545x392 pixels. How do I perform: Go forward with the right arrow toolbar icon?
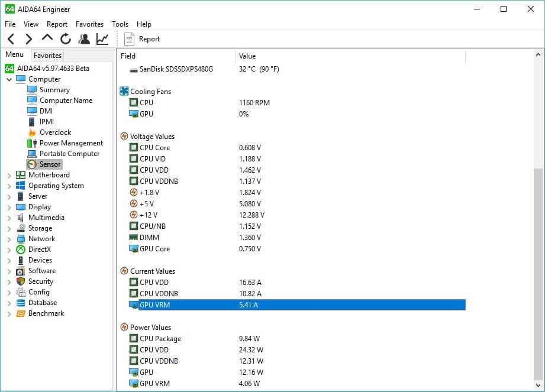coord(29,39)
